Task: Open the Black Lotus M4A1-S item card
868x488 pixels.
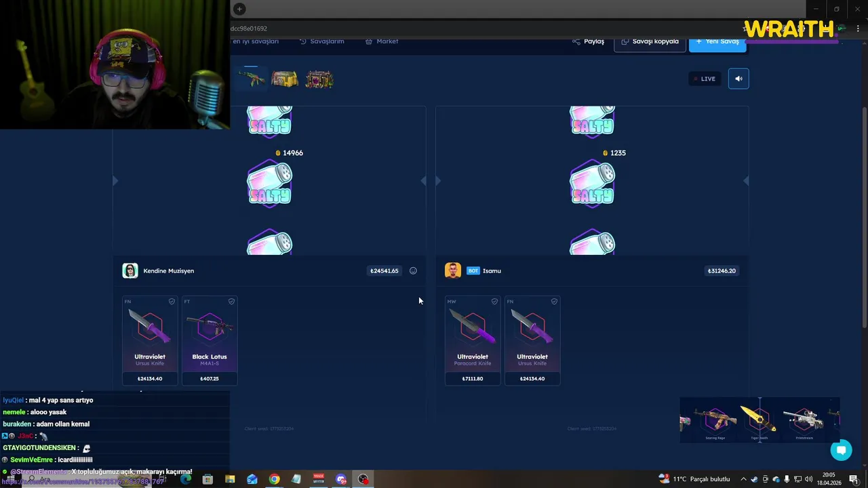Action: (210, 341)
